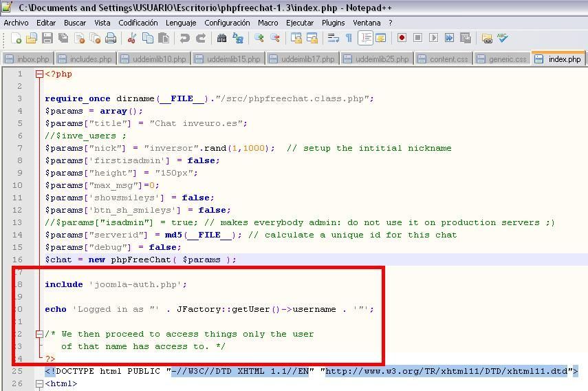The height and width of the screenshot is (391, 588).
Task: Switch to the content.css tab
Action: (x=444, y=59)
